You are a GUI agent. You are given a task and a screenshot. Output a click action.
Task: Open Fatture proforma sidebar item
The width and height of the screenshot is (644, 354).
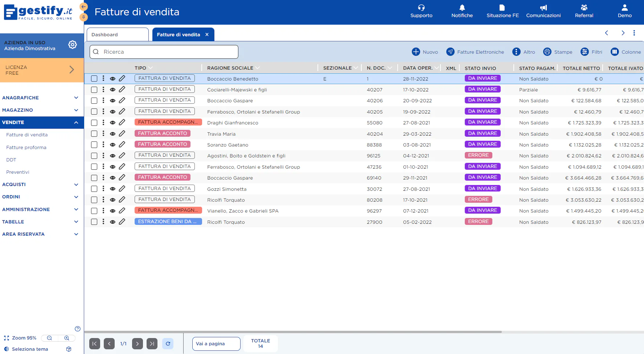[26, 147]
